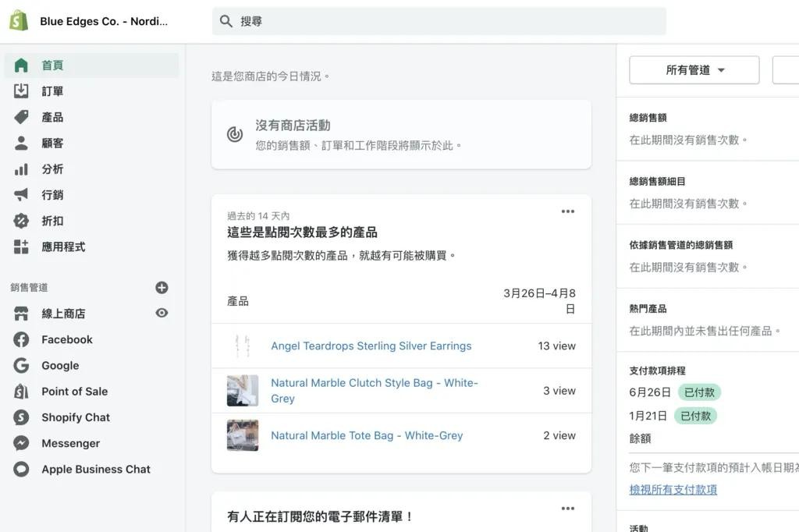Open the 折扣 discount badge icon

pos(21,221)
